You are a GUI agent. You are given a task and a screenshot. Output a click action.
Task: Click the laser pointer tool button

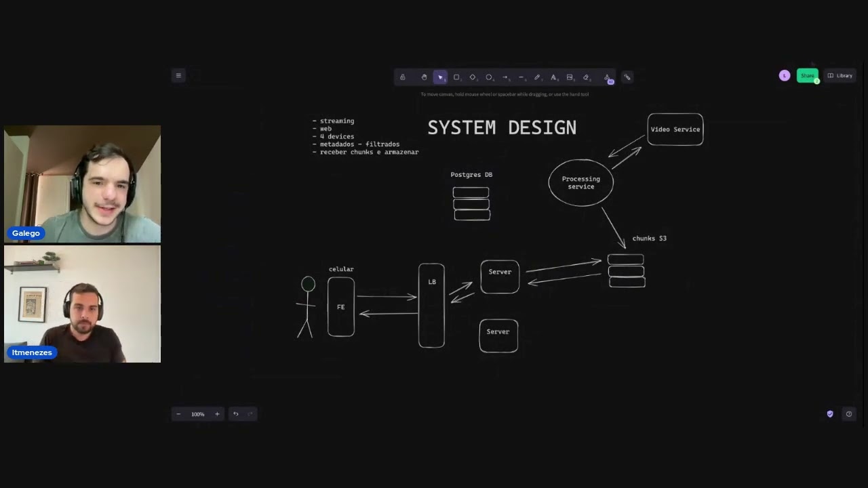click(x=627, y=77)
